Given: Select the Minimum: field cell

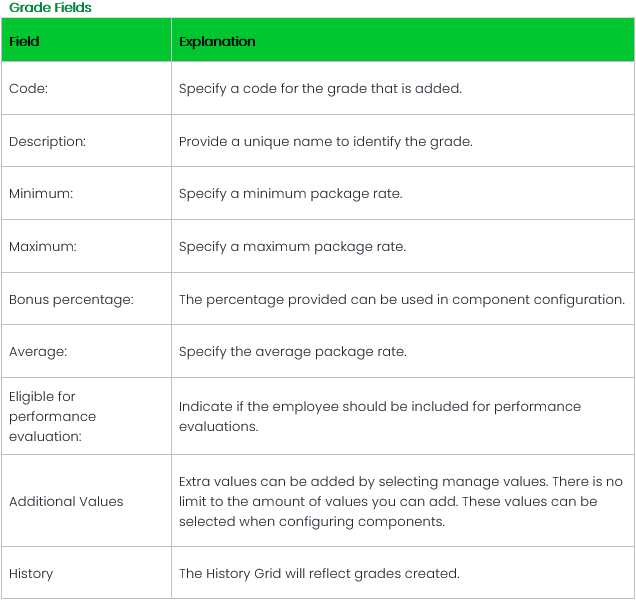Looking at the screenshot, I should 39,193.
